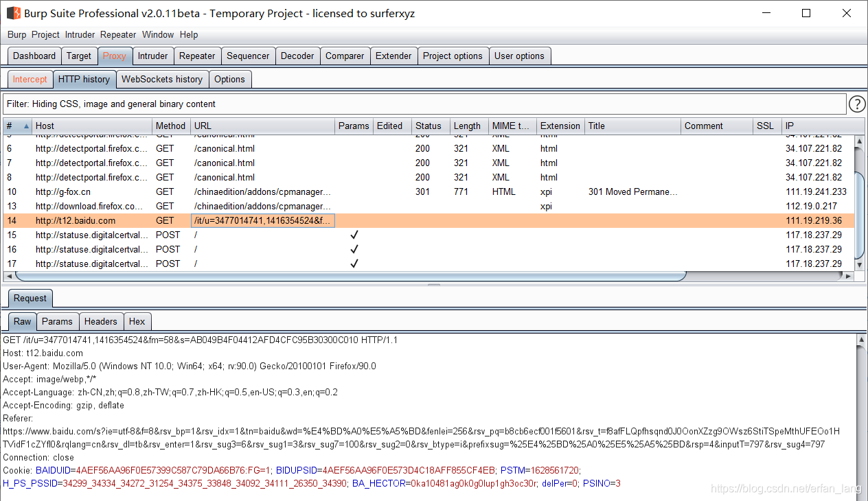Switch to the Hex view tab
The height and width of the screenshot is (501, 868).
coord(137,321)
